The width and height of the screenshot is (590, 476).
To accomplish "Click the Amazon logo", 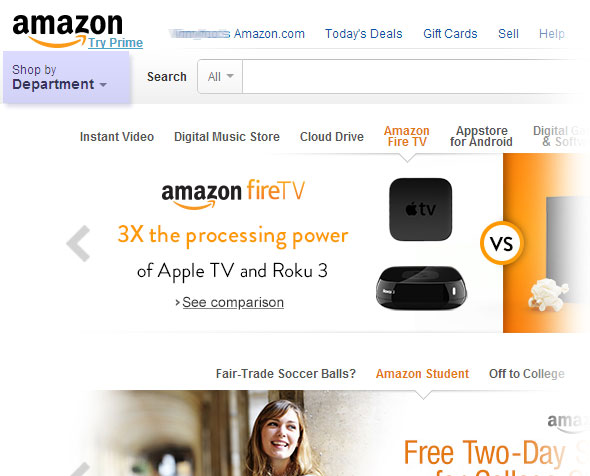I will [x=68, y=30].
